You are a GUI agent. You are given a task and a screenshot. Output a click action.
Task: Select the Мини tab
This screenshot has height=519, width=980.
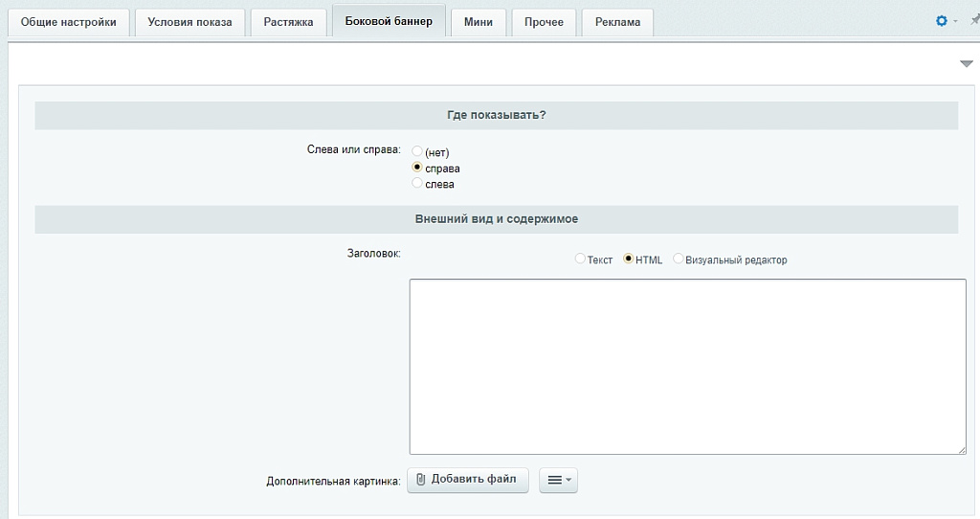[x=478, y=22]
